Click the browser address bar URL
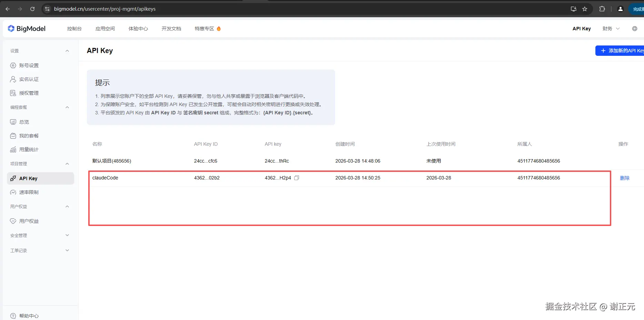This screenshot has width=644, height=320. tap(105, 9)
